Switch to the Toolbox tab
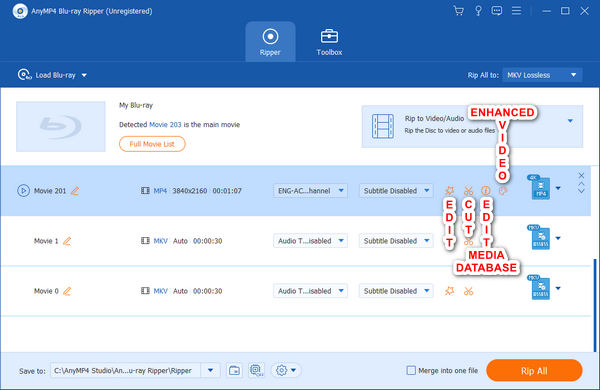This screenshot has width=600, height=390. pos(329,42)
